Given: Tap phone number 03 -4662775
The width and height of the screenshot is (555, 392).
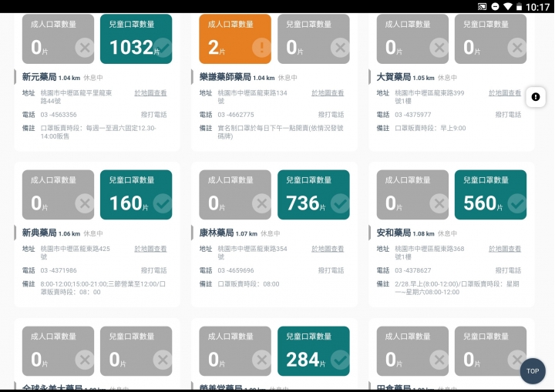Looking at the screenshot, I should [x=236, y=115].
